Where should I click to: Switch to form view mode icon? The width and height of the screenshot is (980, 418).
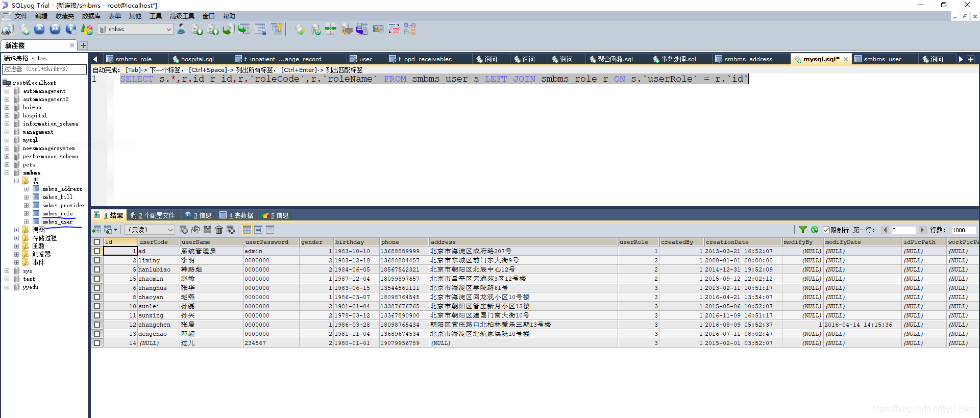tap(258, 230)
